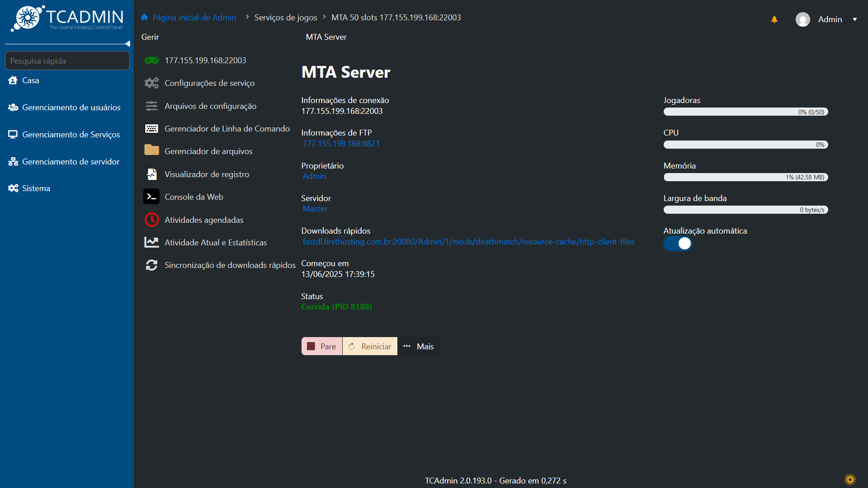Click the Memória usage bar
Image resolution: width=868 pixels, height=488 pixels.
point(745,177)
